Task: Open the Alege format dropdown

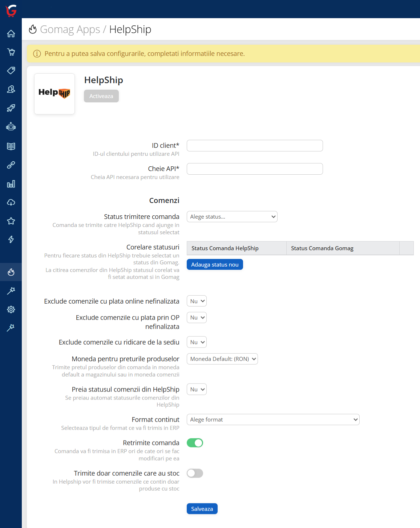Action: click(x=273, y=419)
